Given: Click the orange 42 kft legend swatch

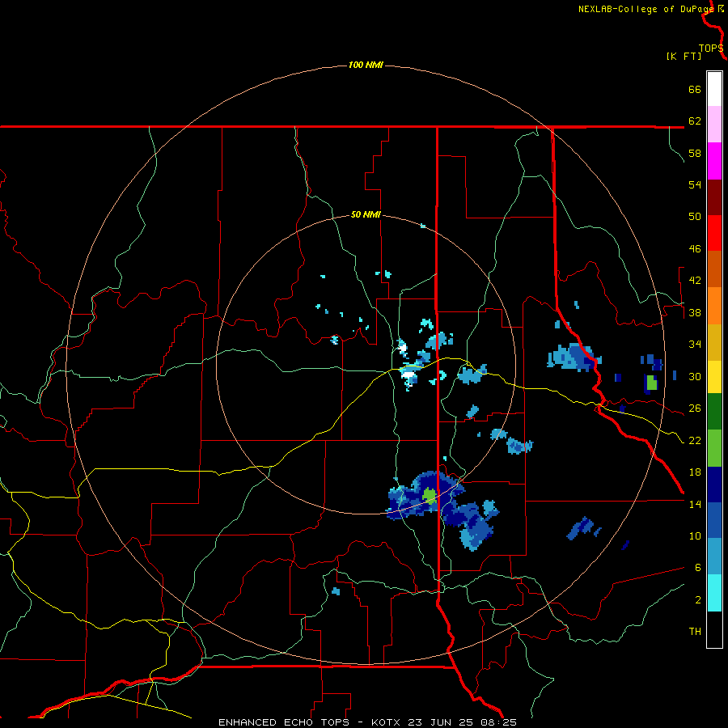Looking at the screenshot, I should tap(714, 306).
